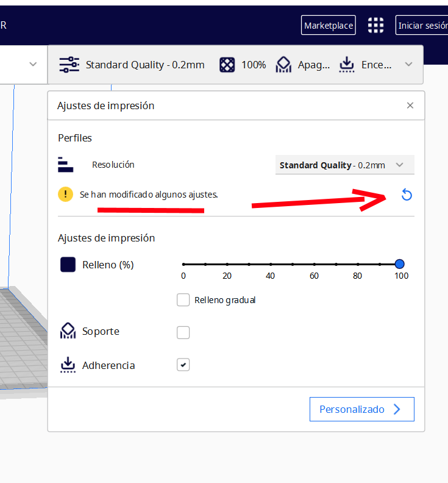Click the 'Ence...' adhesion status text
Screen dimensions: 448x483
pos(376,65)
